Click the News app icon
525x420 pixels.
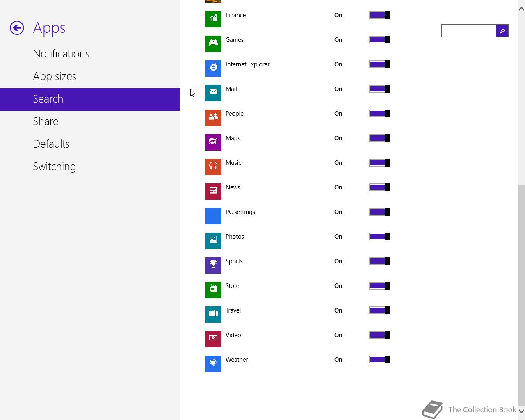tap(213, 192)
